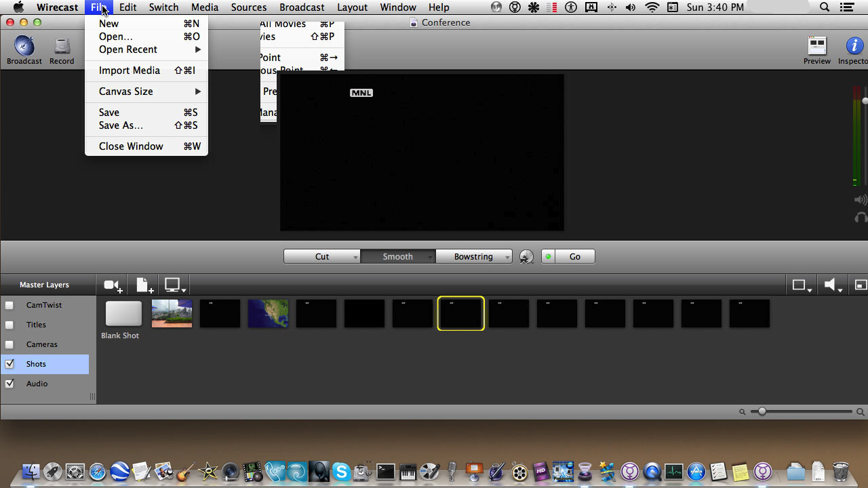
Task: Click the Wi-Fi status icon
Action: [x=652, y=7]
